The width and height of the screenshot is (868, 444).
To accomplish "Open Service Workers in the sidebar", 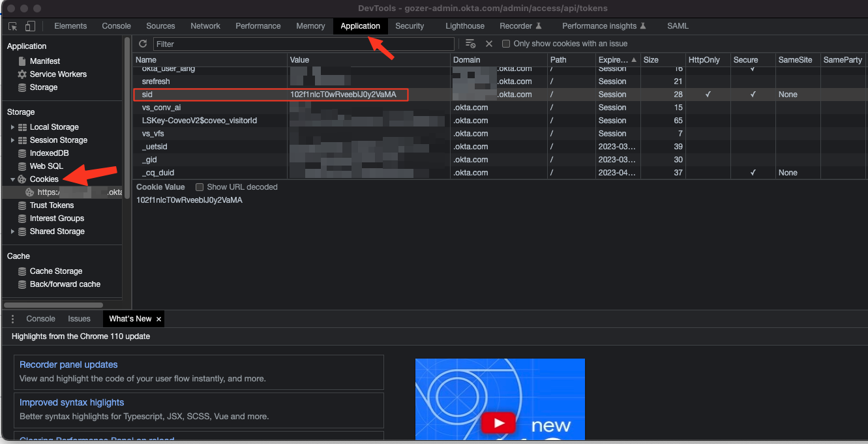I will [57, 74].
